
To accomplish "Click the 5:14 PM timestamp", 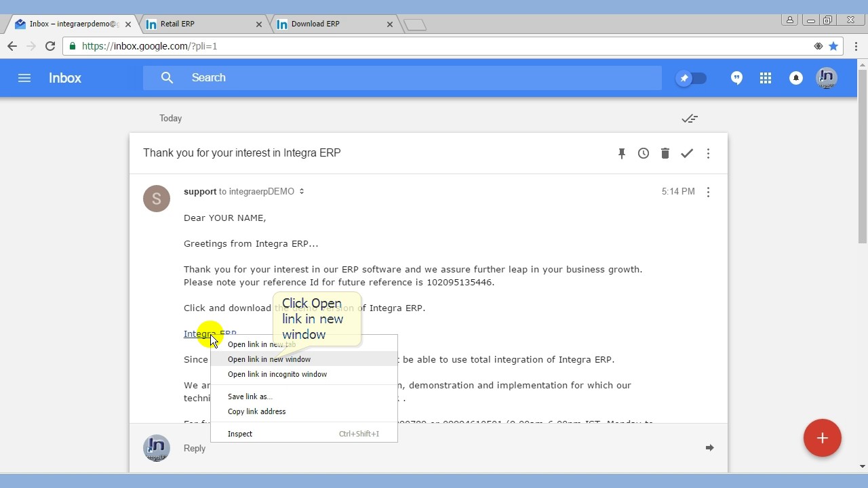I will click(x=678, y=192).
